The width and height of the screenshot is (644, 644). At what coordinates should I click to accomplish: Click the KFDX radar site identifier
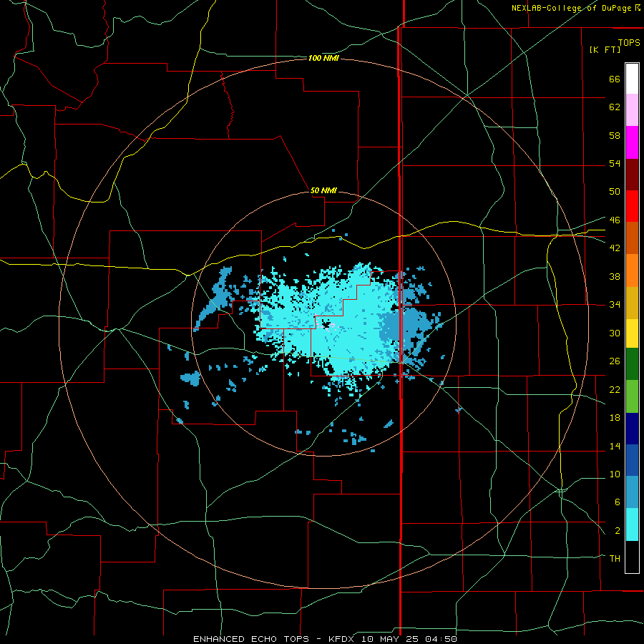pyautogui.click(x=343, y=639)
